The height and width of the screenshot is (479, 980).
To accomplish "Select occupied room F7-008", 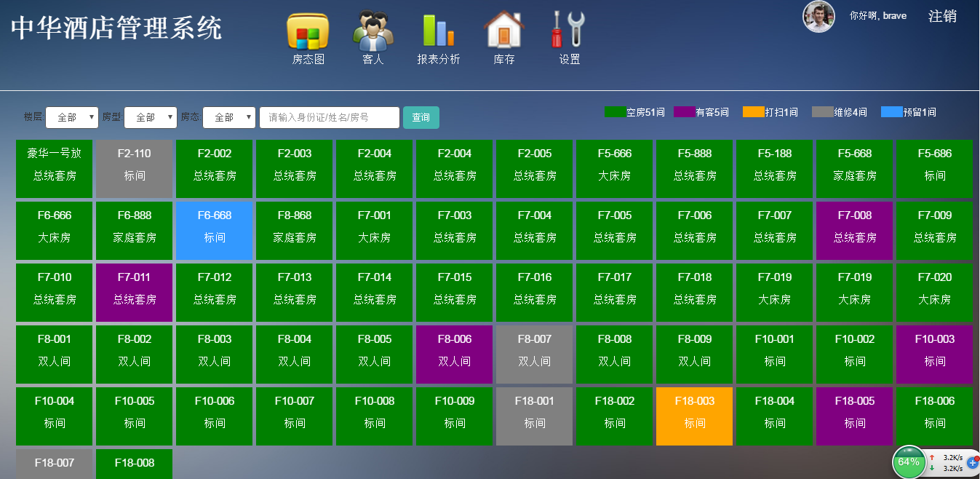I will pyautogui.click(x=854, y=230).
